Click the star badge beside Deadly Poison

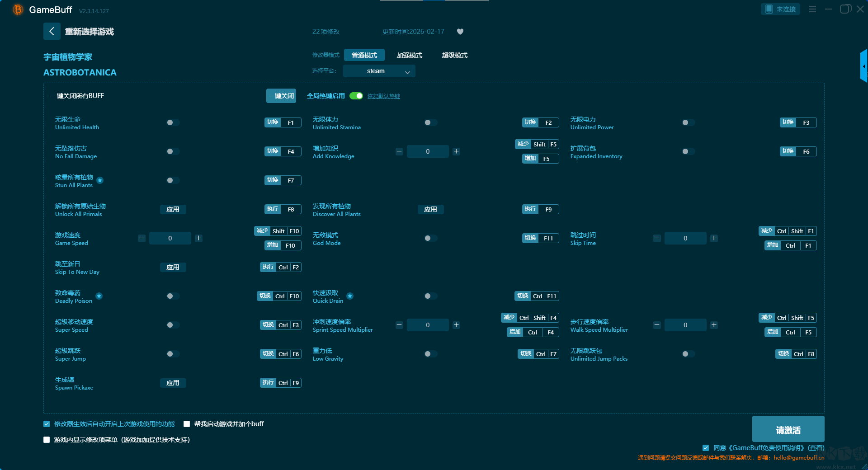pyautogui.click(x=99, y=296)
